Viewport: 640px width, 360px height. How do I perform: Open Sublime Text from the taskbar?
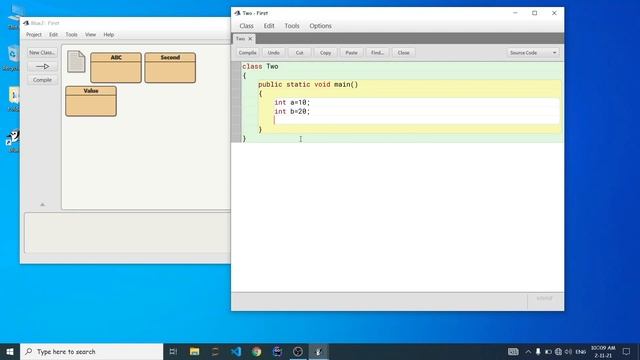(215, 351)
